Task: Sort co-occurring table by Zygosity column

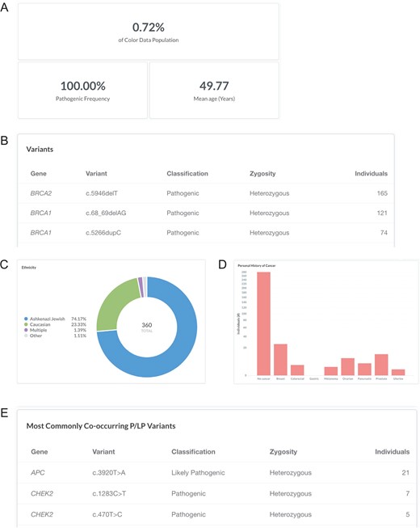Action: tap(283, 452)
